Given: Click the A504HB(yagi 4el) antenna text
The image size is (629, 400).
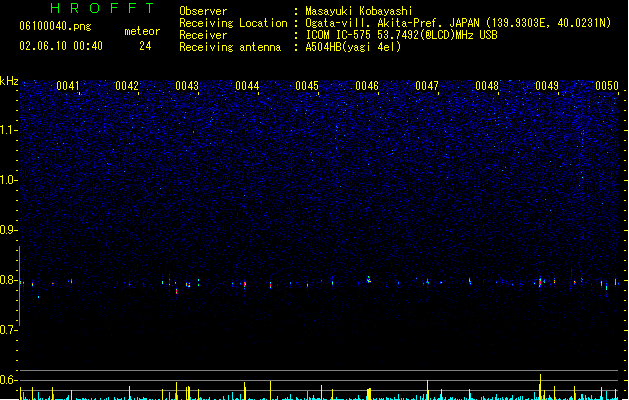Looking at the screenshot, I should (353, 47).
